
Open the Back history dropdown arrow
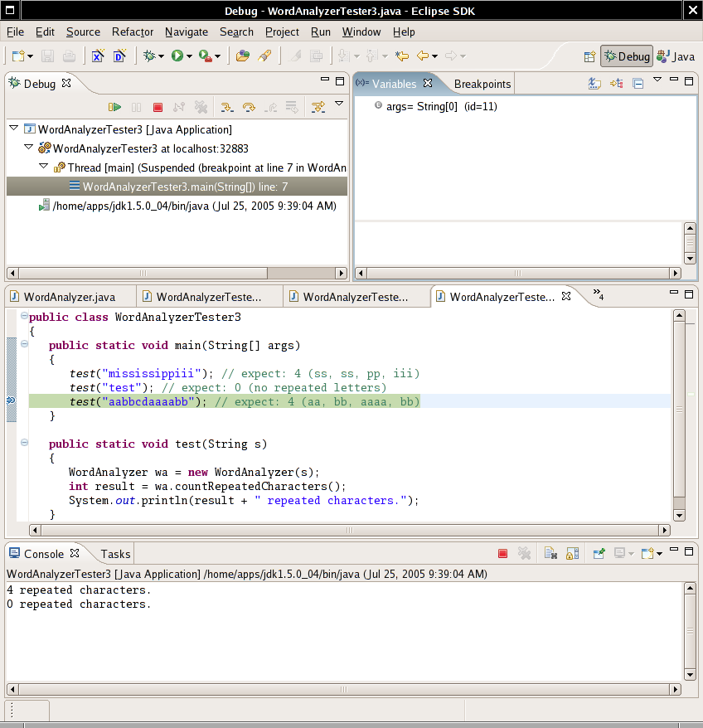(434, 56)
